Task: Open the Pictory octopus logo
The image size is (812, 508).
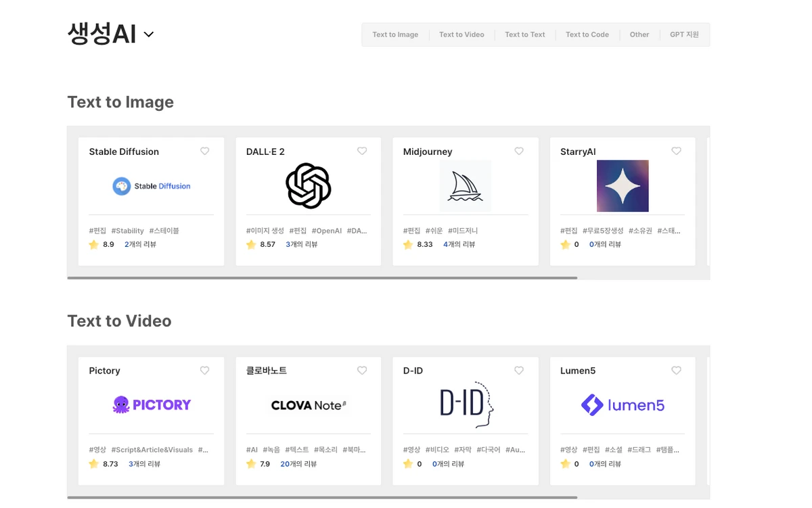Action: (152, 405)
